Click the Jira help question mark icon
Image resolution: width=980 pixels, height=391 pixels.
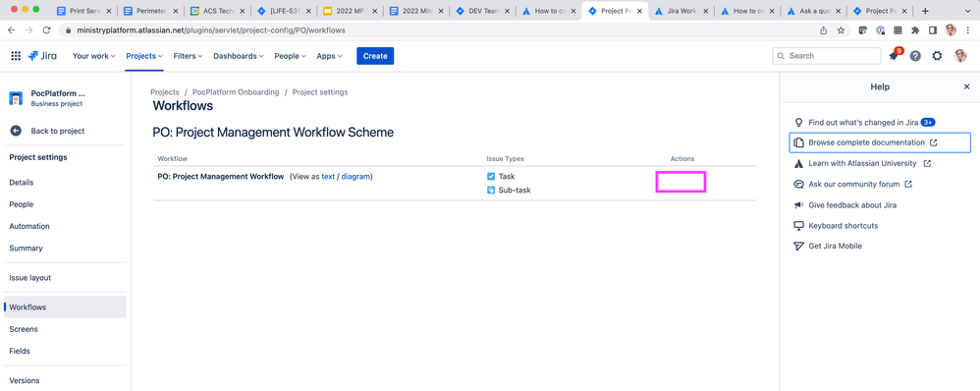point(915,56)
